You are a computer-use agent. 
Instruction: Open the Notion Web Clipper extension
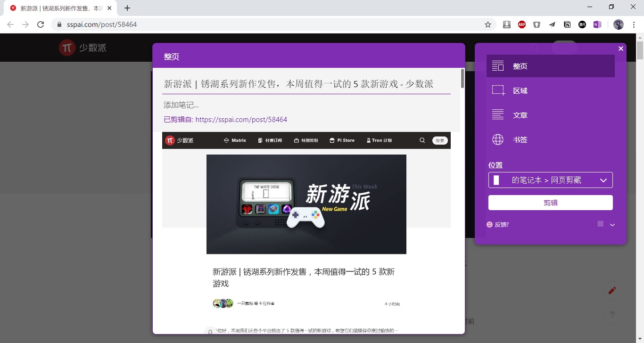(567, 24)
